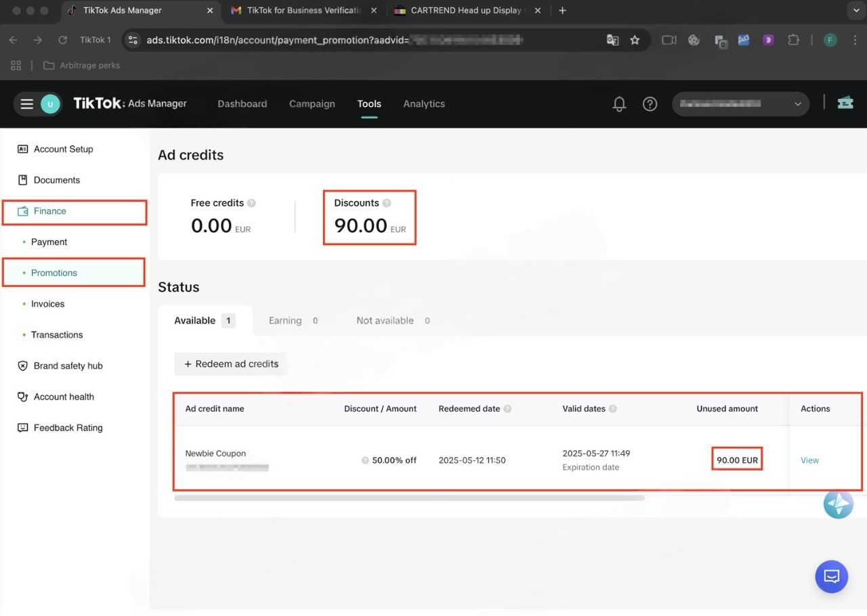Click the Discount / Amount column header
Screen dimensions: 867x616
pos(380,409)
